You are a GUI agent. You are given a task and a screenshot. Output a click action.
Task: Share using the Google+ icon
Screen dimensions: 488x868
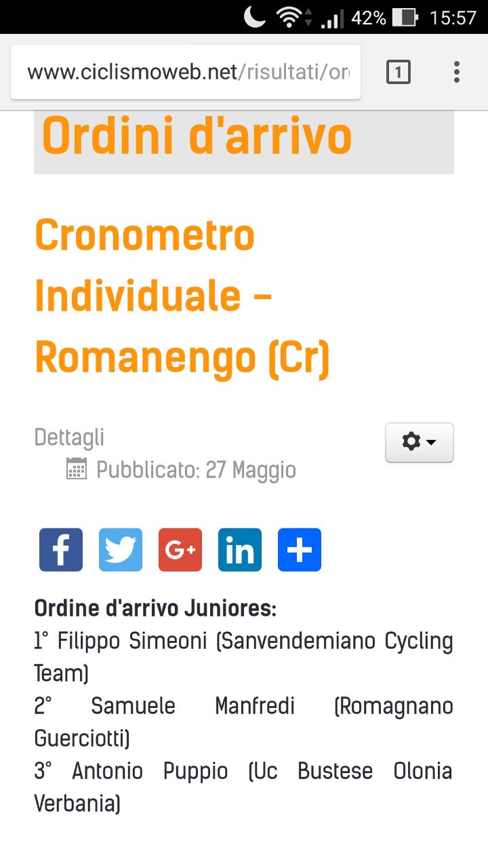coord(180,550)
